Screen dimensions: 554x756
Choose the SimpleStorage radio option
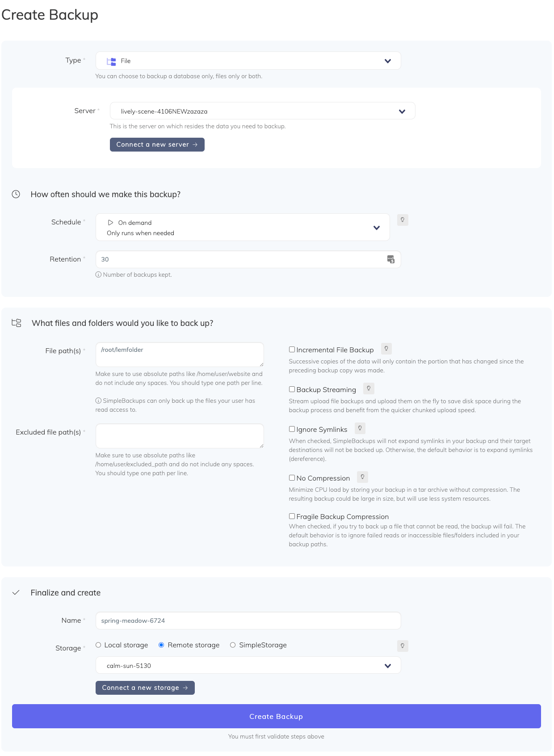point(233,645)
